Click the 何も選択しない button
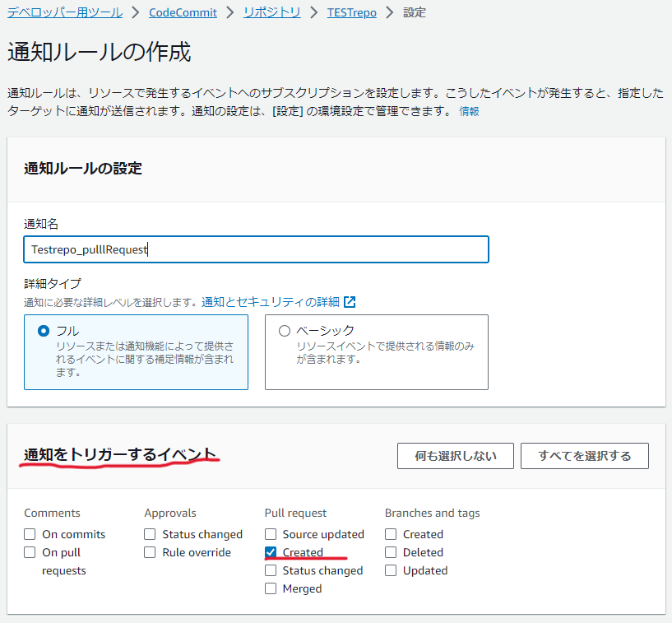 455,455
